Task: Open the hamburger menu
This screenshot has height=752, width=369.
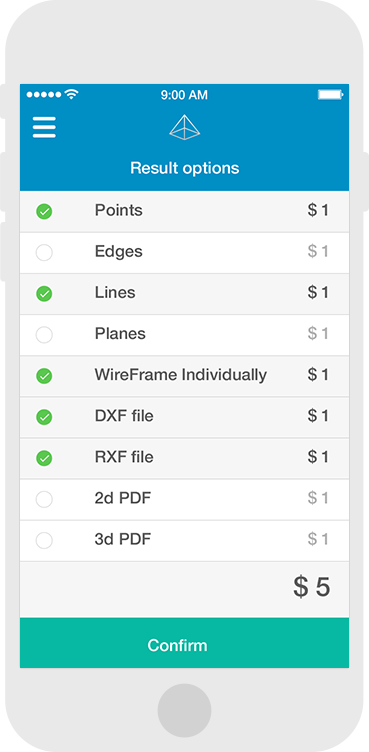Action: (44, 128)
